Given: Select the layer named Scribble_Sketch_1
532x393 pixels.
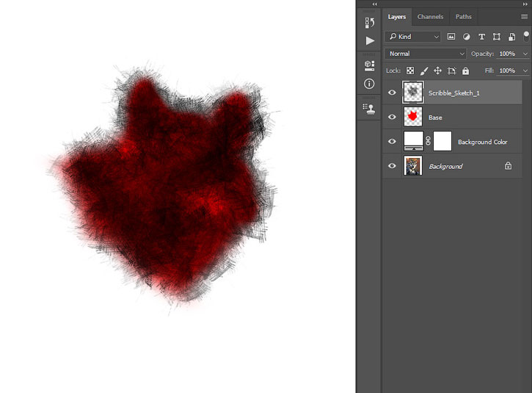Looking at the screenshot, I should pyautogui.click(x=454, y=93).
